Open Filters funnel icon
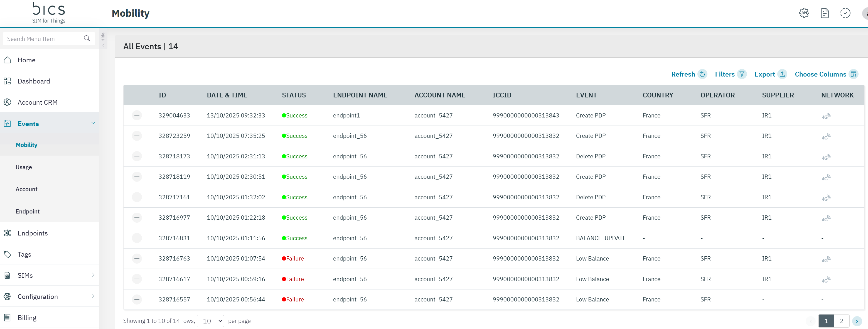 click(742, 74)
